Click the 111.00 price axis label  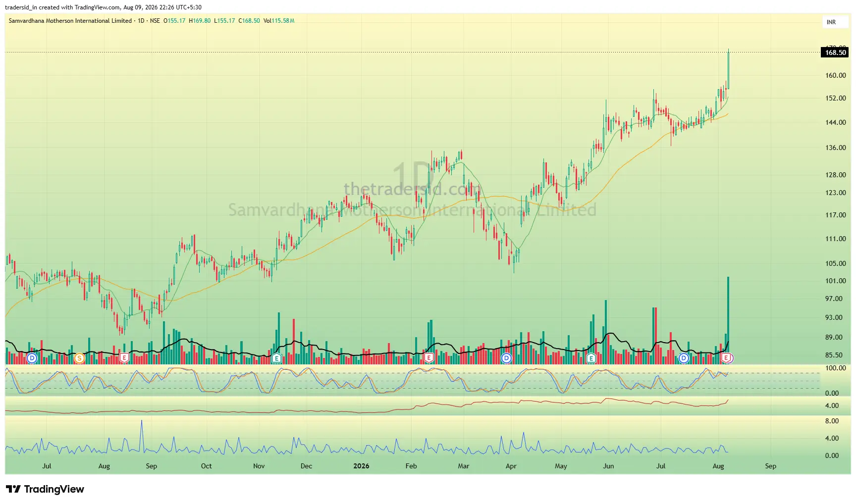[x=836, y=239]
